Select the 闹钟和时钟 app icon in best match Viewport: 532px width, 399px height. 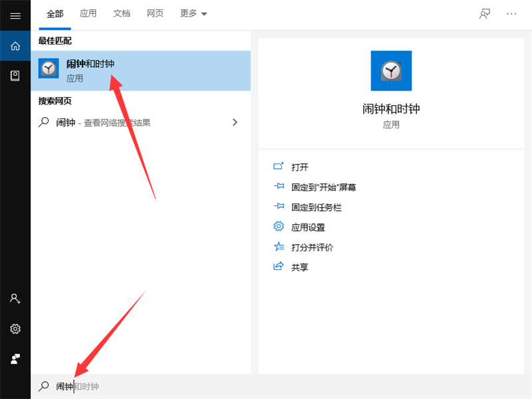[x=48, y=68]
